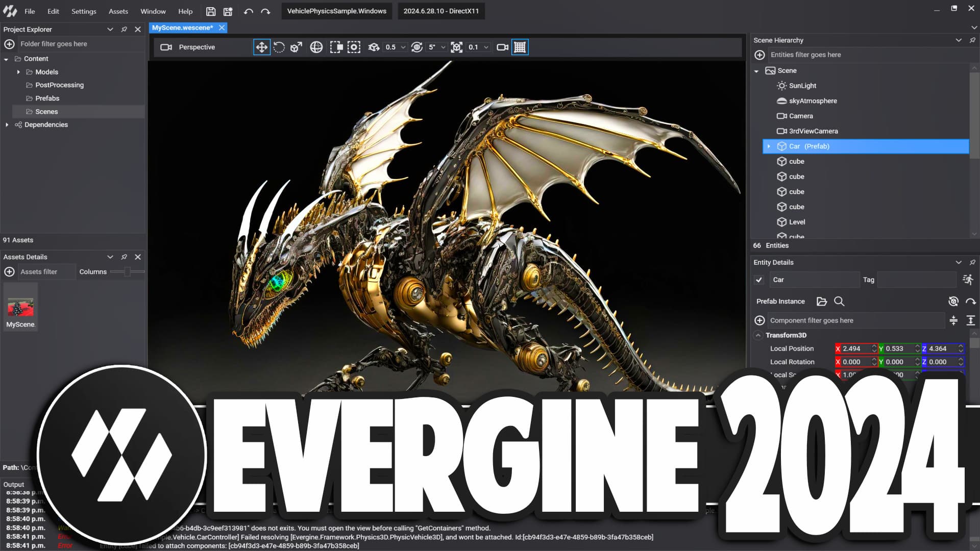Open the Assets menu
Viewport: 980px width, 551px height.
point(118,11)
